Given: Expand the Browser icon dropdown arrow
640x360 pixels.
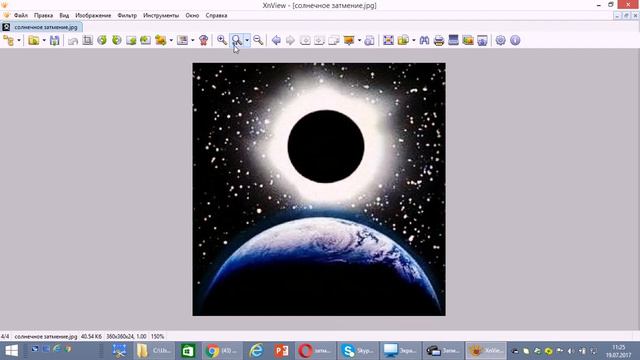Looking at the screenshot, I should pyautogui.click(x=19, y=40).
